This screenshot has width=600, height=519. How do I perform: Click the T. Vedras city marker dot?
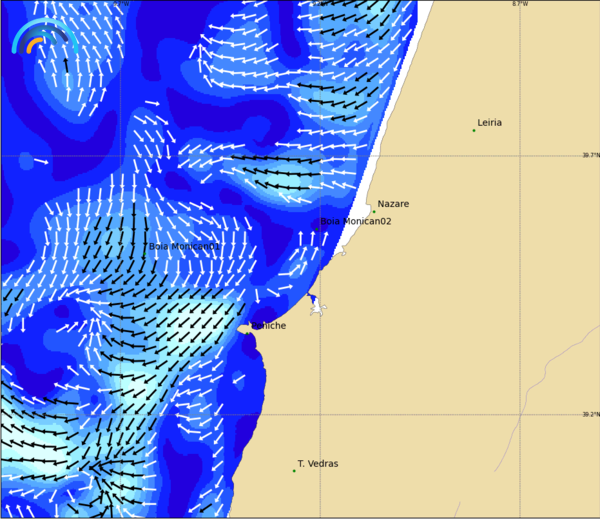pyautogui.click(x=294, y=471)
